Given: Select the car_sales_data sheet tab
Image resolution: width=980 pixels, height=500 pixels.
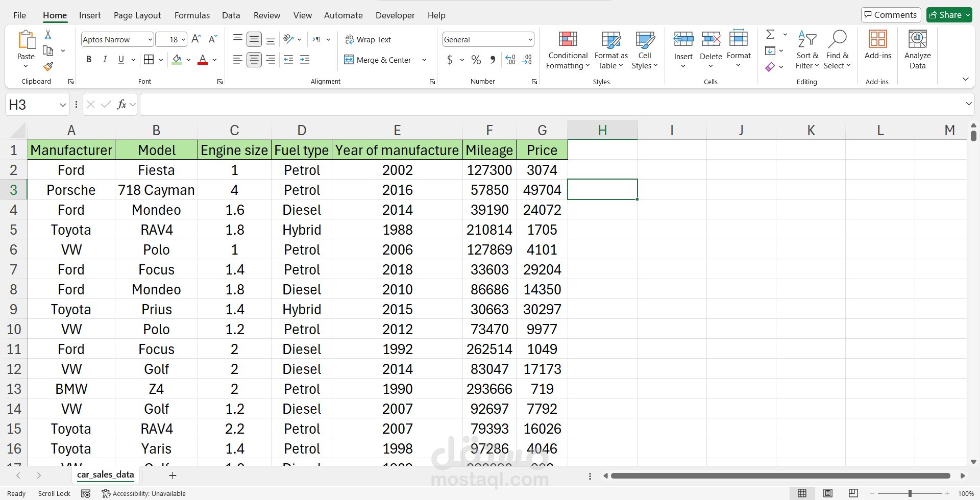Looking at the screenshot, I should pos(105,475).
